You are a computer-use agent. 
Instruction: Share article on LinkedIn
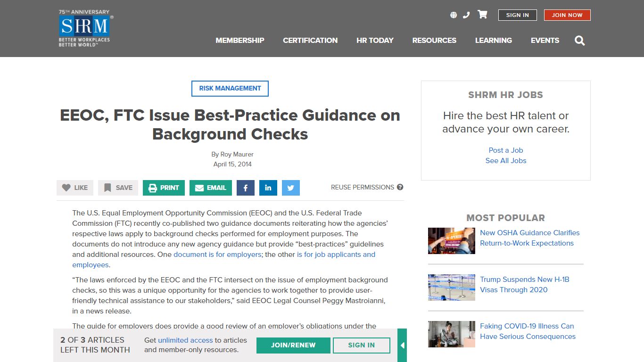pos(268,188)
